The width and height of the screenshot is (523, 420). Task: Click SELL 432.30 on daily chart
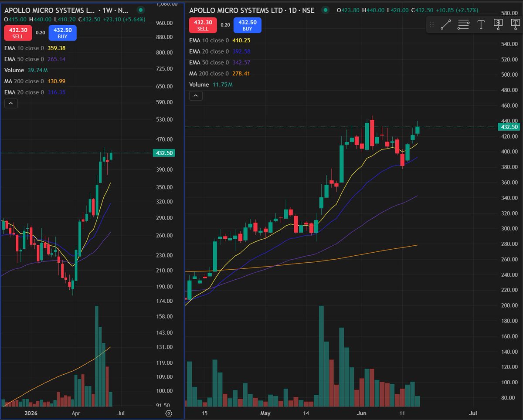click(203, 25)
